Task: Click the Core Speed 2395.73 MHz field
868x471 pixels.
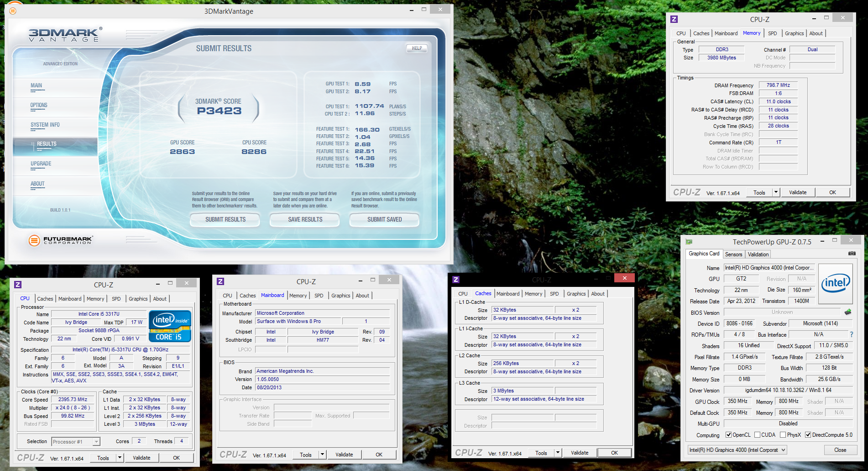Action: click(x=73, y=399)
